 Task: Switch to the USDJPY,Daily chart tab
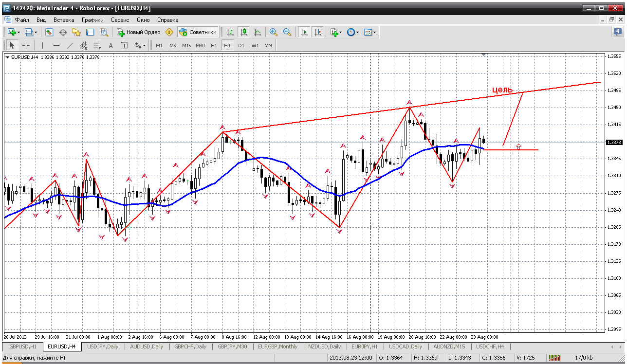[102, 346]
